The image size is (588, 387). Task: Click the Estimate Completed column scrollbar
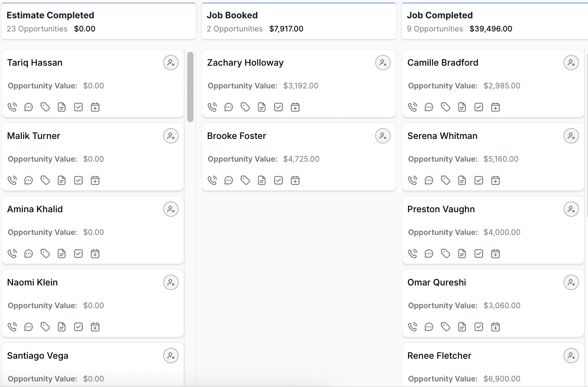pyautogui.click(x=190, y=87)
